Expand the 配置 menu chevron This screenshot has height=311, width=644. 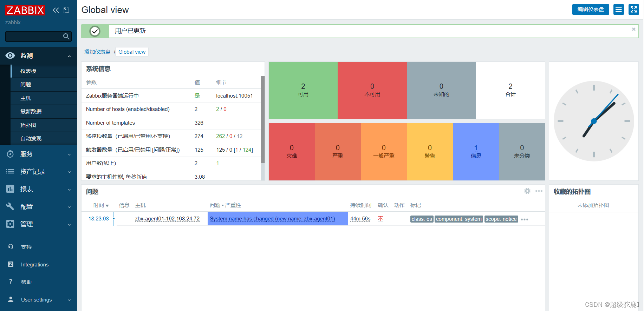pyautogui.click(x=69, y=207)
